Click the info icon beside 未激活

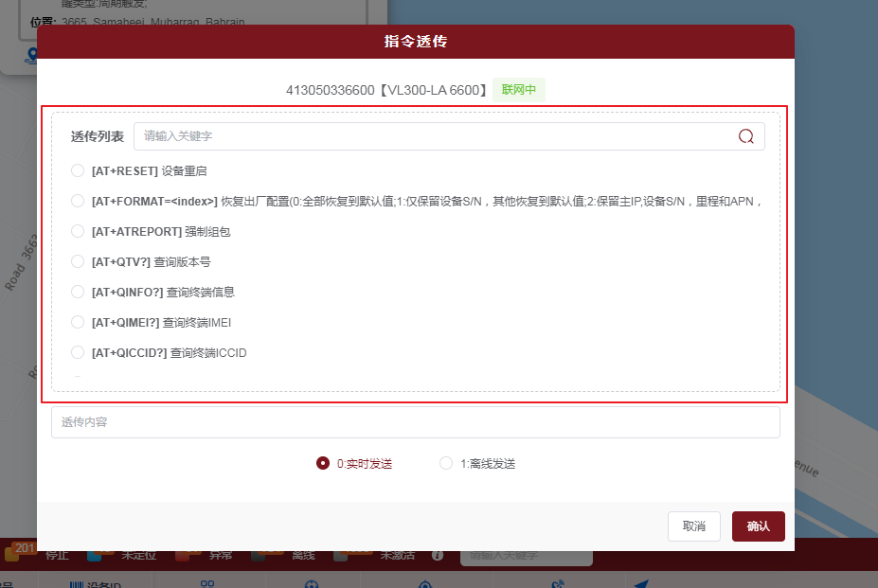click(x=438, y=555)
